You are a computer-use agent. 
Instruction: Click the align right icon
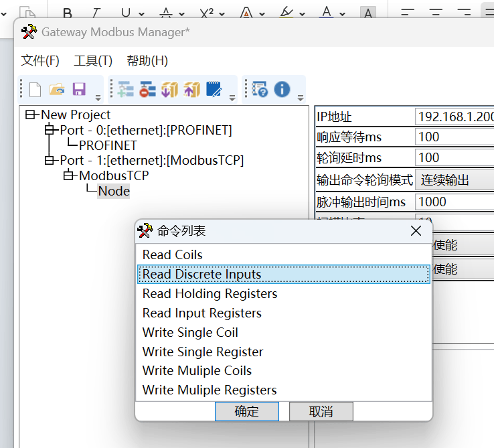pos(464,13)
